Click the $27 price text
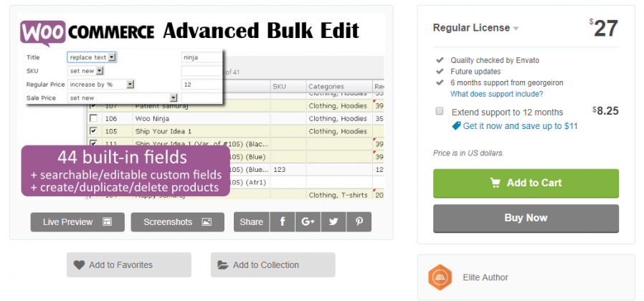644x301 pixels. [x=604, y=29]
